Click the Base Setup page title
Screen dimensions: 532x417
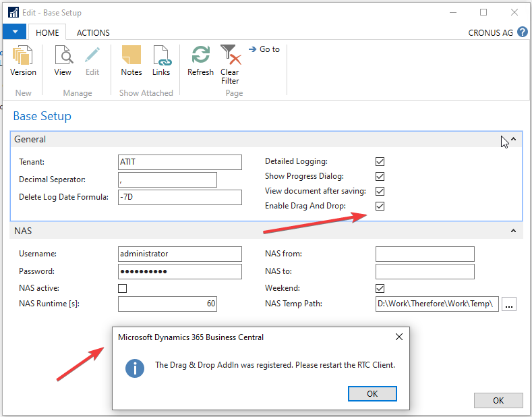(42, 116)
